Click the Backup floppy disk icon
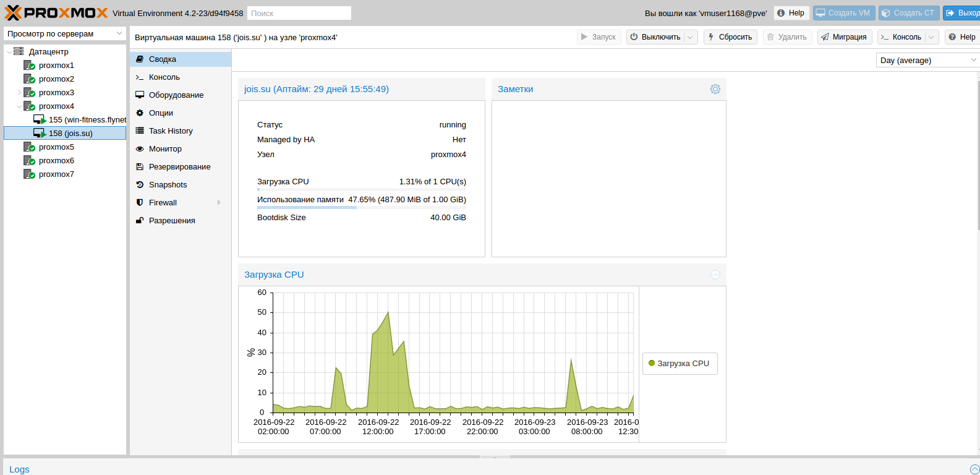The image size is (980, 475). (x=140, y=167)
